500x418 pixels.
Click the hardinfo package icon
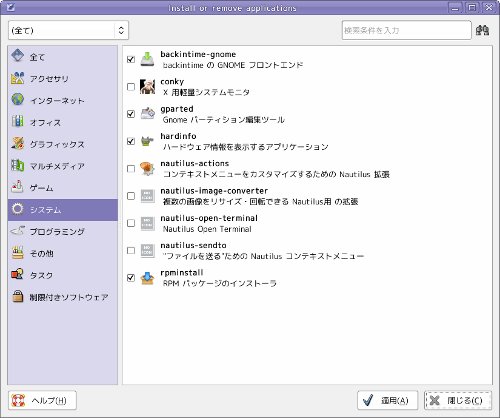(x=147, y=141)
